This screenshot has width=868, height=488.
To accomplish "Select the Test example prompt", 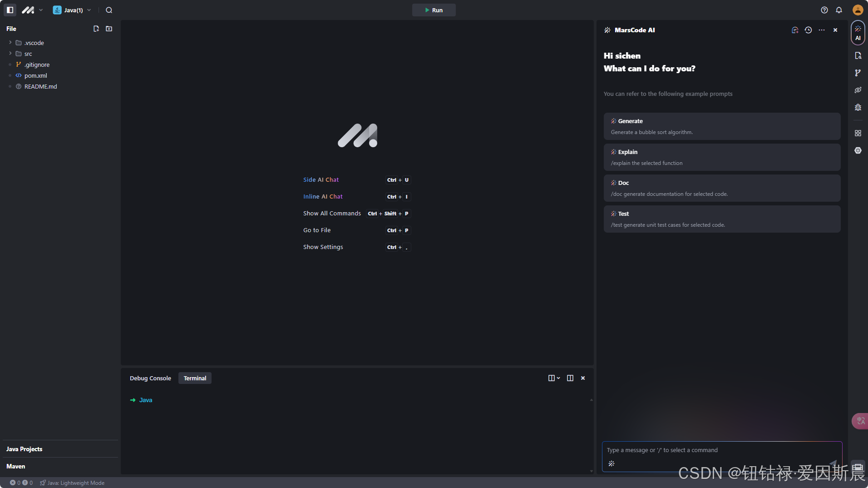I will point(722,219).
